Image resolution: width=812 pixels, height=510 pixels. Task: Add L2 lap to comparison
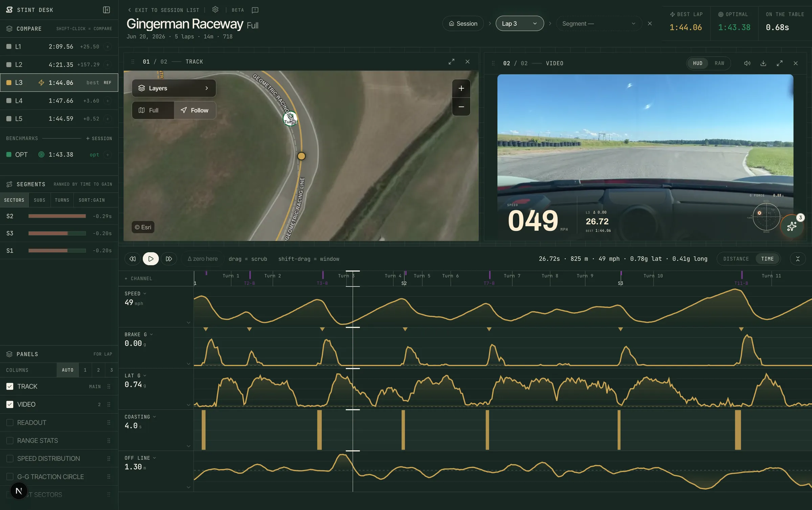(108, 65)
